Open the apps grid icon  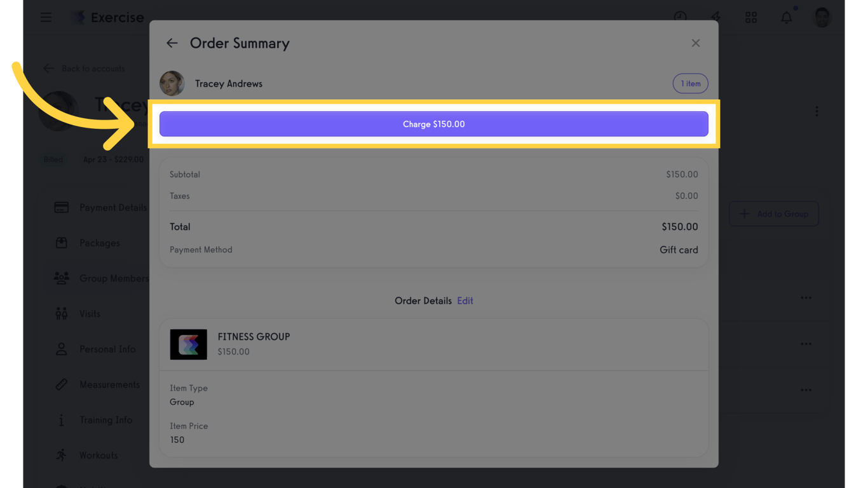(751, 17)
